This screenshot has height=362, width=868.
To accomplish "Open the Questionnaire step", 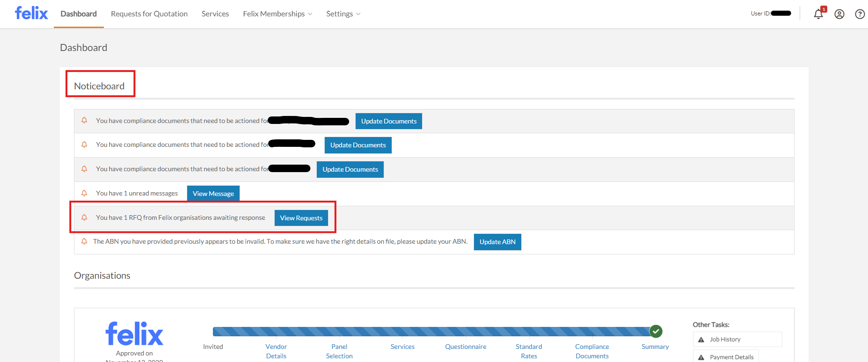I will (466, 347).
